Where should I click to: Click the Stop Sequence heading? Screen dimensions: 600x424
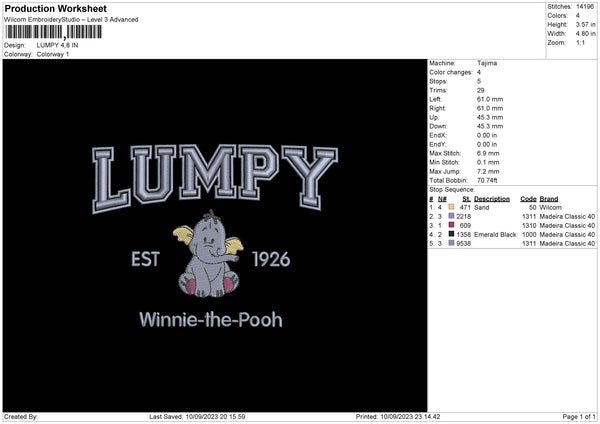[x=452, y=188]
